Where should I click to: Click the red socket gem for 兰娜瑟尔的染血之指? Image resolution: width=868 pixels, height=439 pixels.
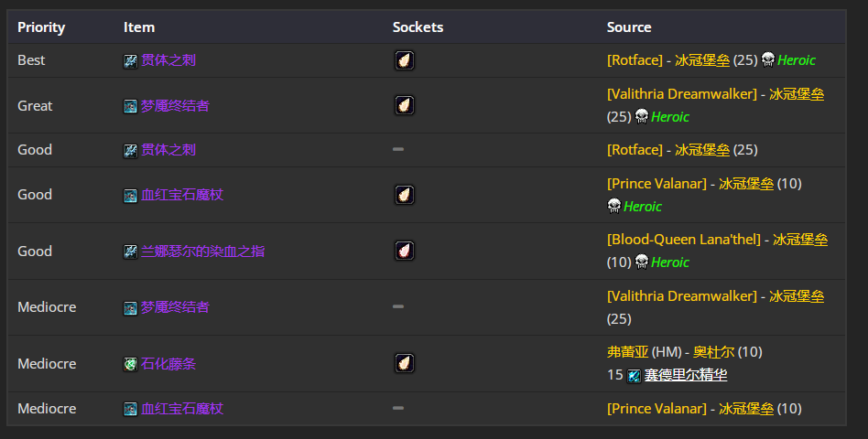pos(404,251)
